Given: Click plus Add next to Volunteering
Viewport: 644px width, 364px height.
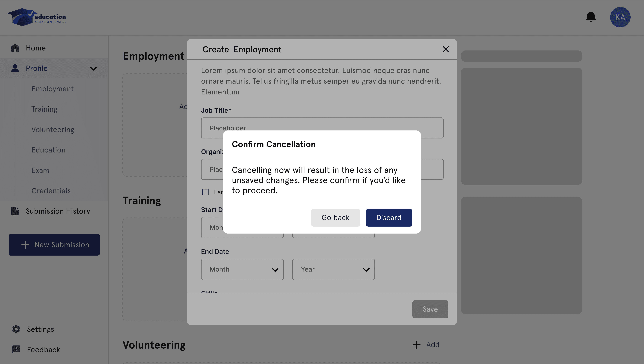Looking at the screenshot, I should coord(426,345).
